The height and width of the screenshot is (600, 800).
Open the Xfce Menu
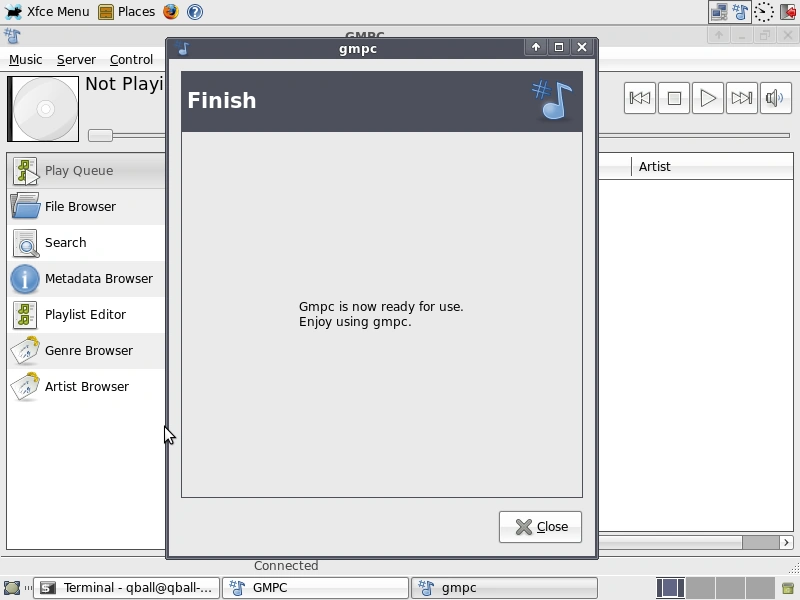click(x=47, y=11)
